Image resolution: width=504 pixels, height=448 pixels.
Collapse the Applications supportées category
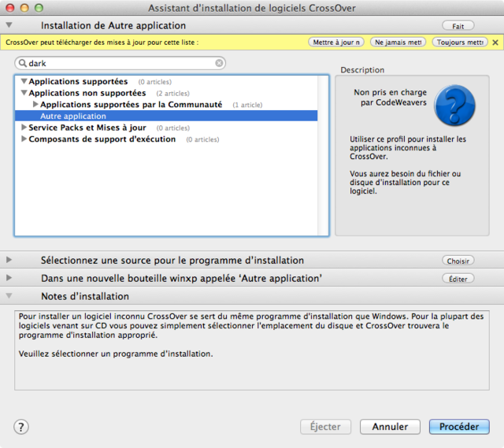[x=24, y=82]
